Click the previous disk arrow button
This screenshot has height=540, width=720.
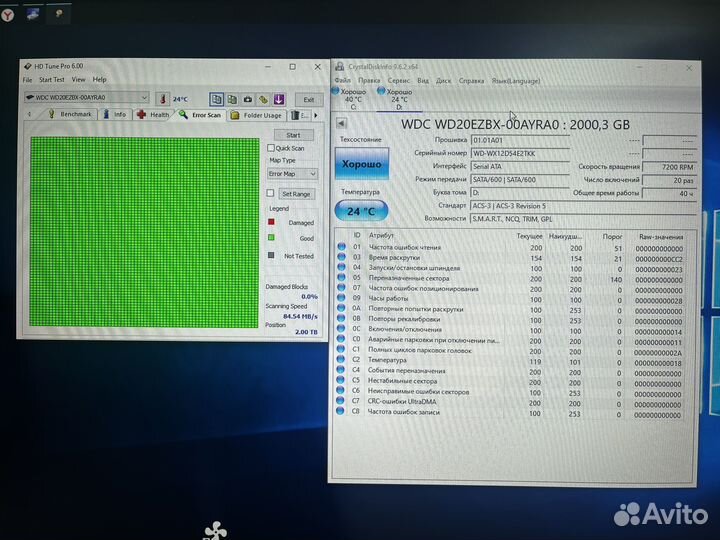(x=341, y=123)
